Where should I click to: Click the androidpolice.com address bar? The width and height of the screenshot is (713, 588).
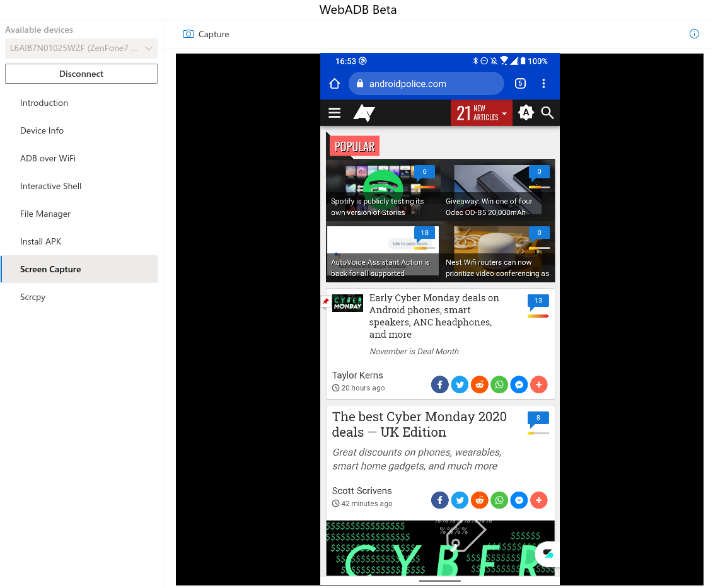click(426, 83)
